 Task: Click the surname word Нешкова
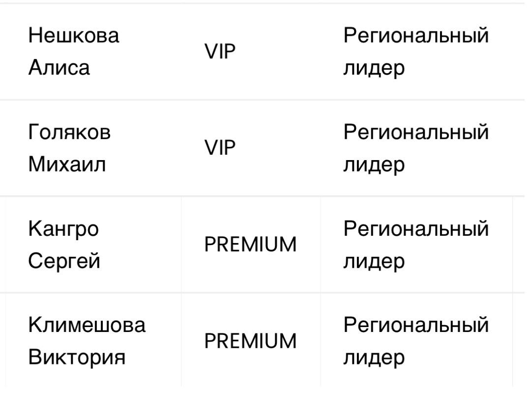[74, 35]
